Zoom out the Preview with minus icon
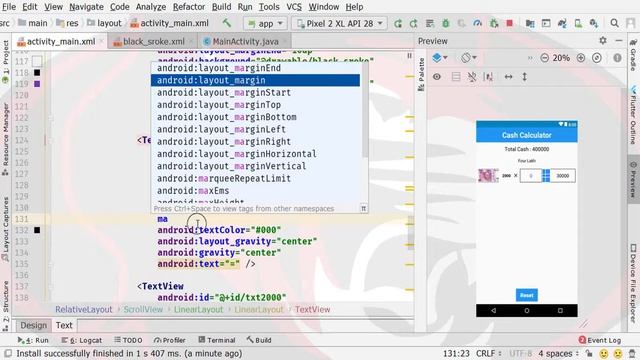The image size is (640, 360). [544, 58]
